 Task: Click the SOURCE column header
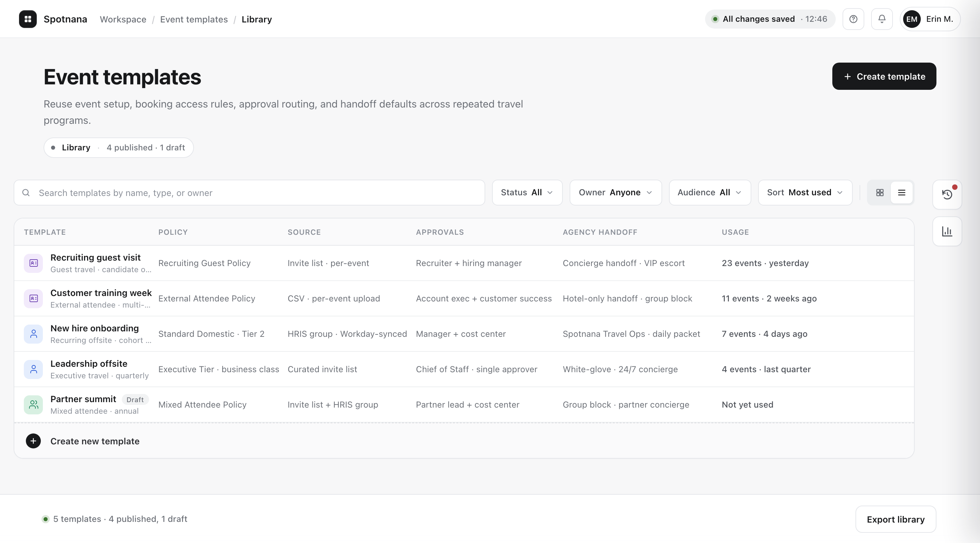(x=304, y=232)
